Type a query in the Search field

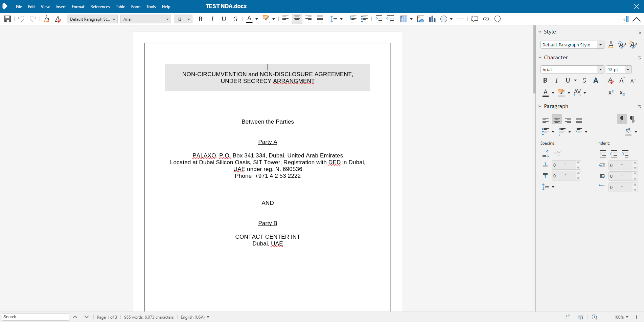(35, 317)
